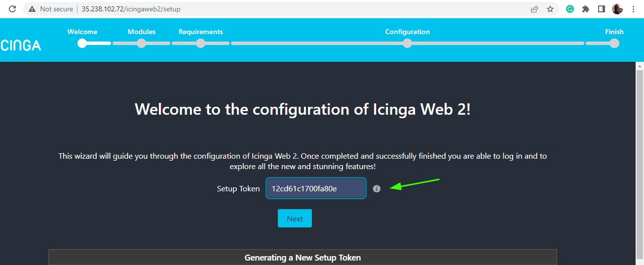
Task: Open Chrome's three-dot menu
Action: [x=633, y=9]
